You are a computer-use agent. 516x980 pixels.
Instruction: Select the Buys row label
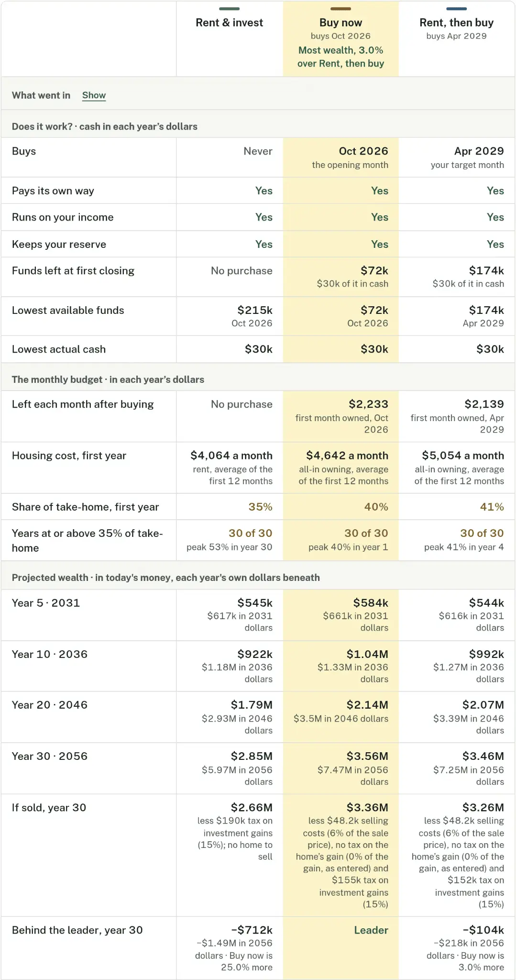(x=24, y=151)
